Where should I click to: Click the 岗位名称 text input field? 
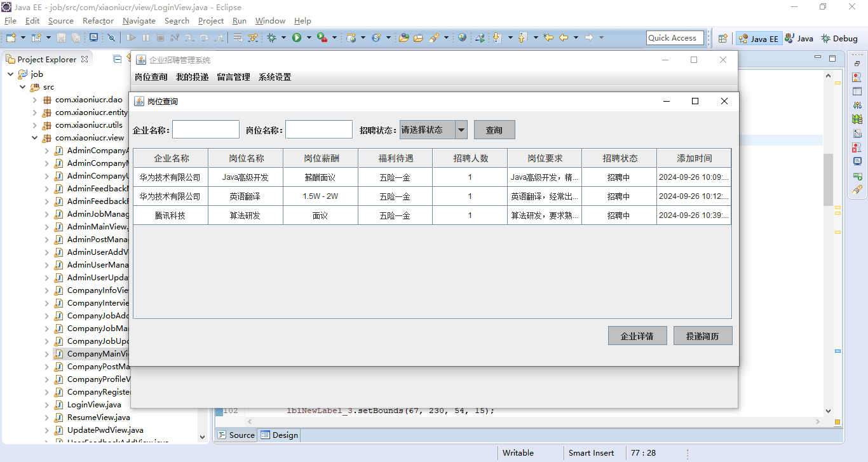tap(319, 130)
